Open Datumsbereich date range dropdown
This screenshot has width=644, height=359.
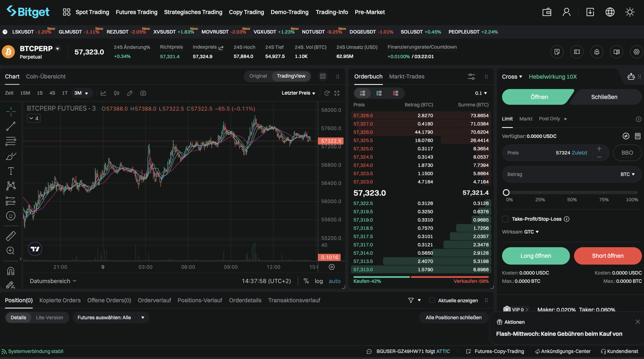click(53, 281)
